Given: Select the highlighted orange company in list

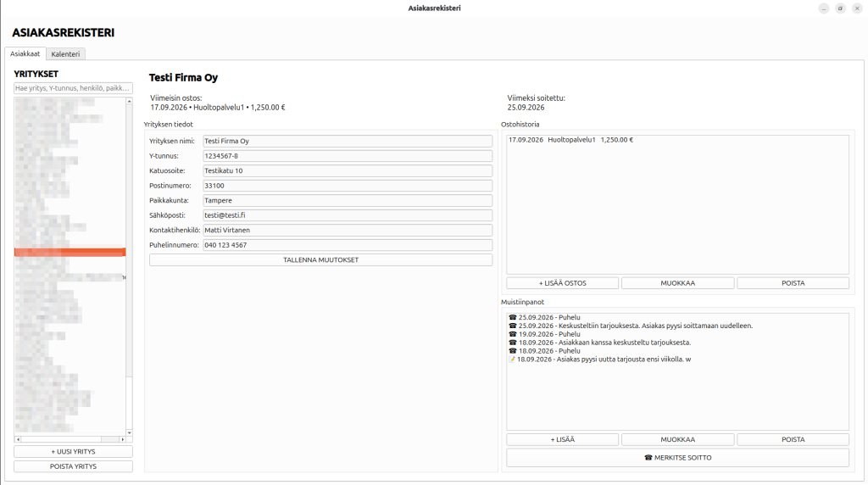Looking at the screenshot, I should 70,253.
